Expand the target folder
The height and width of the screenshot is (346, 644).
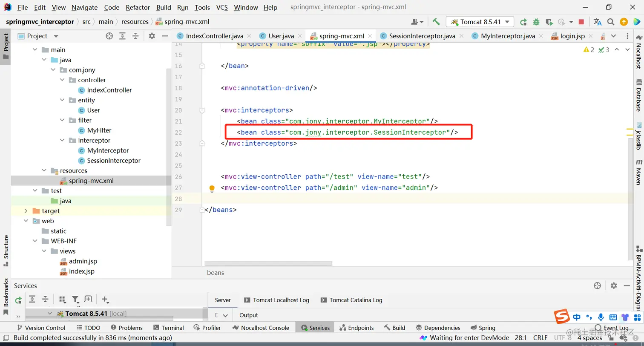point(26,211)
